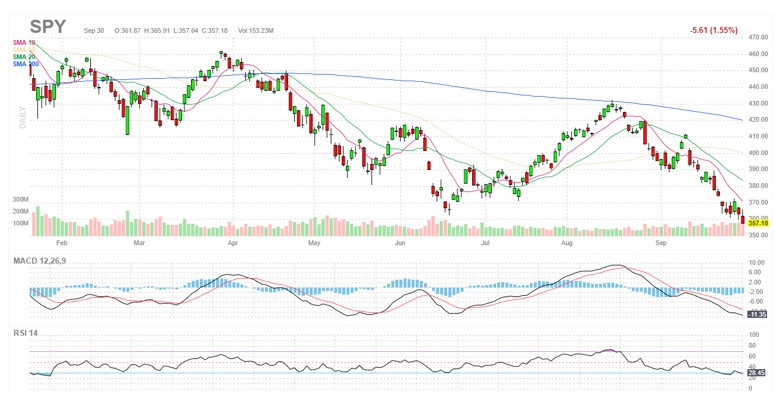Viewport: 774px width, 405px height.
Task: Click the yellow current price tag '357.18'
Action: click(x=758, y=223)
